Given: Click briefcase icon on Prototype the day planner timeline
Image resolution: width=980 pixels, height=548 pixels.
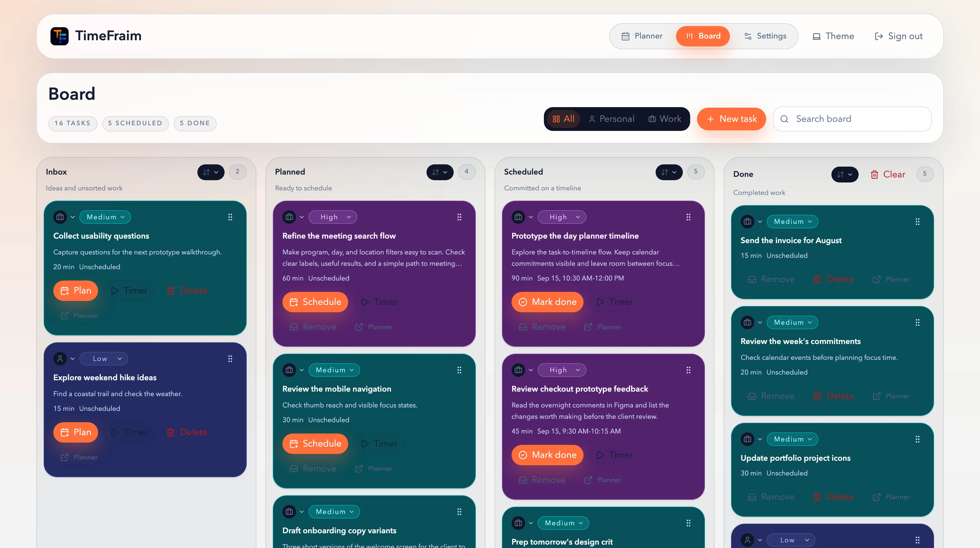Looking at the screenshot, I should tap(518, 217).
